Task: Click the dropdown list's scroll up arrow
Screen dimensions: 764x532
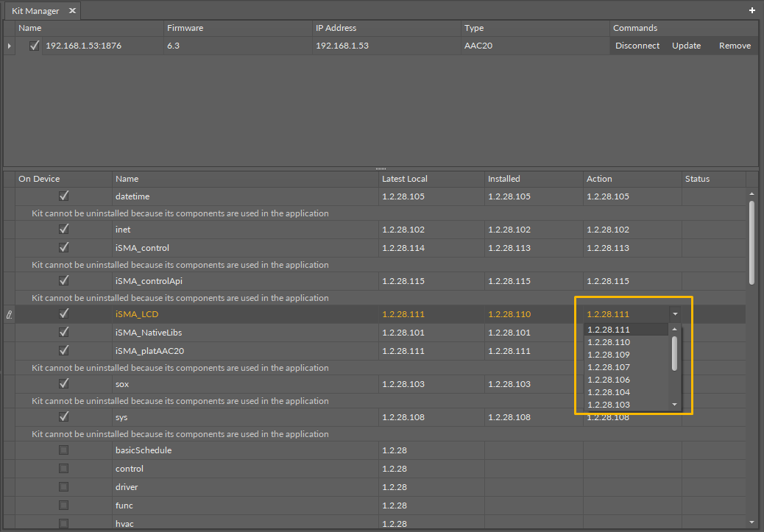Action: [674, 330]
